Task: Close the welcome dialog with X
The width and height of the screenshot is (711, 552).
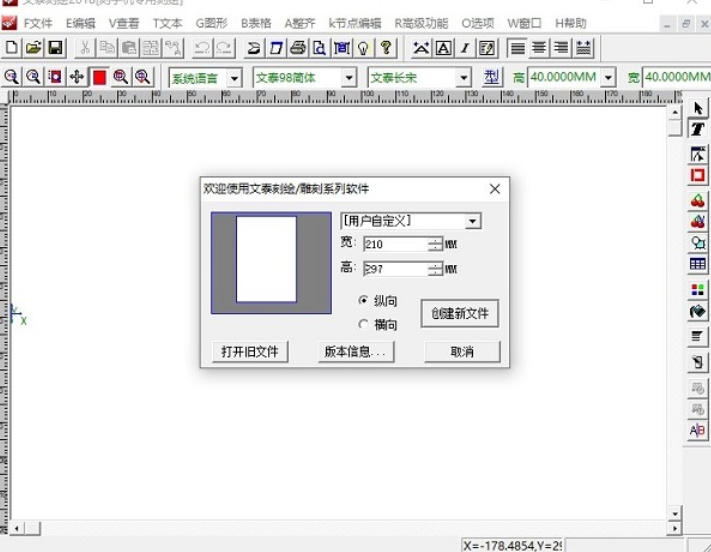Action: [x=495, y=189]
